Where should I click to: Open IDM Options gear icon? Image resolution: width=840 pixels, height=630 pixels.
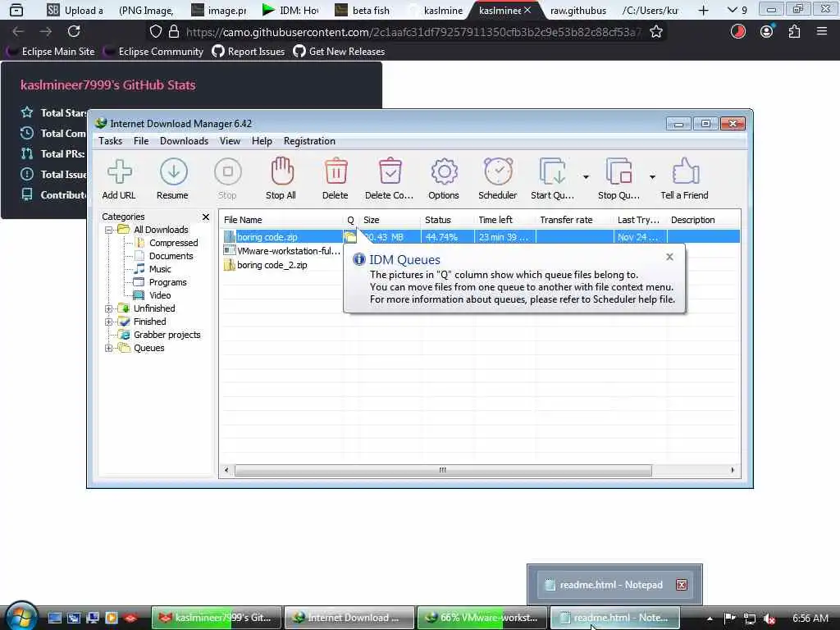coord(444,179)
